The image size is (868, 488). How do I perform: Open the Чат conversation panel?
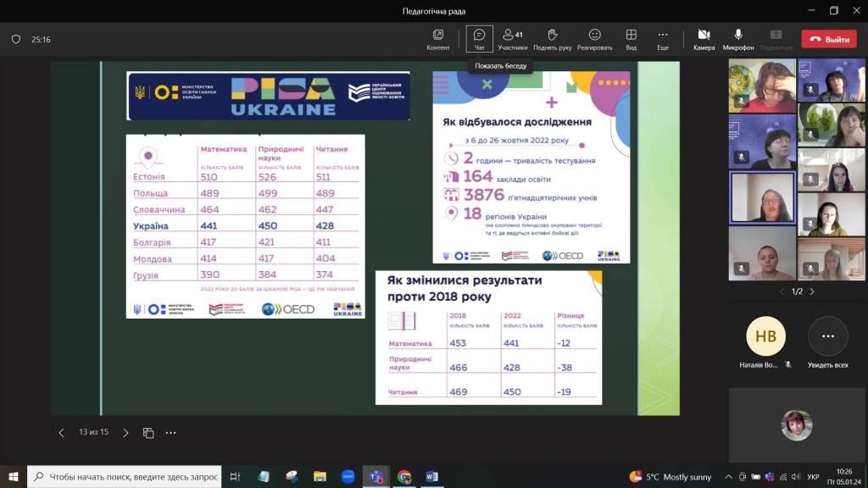[x=480, y=39]
